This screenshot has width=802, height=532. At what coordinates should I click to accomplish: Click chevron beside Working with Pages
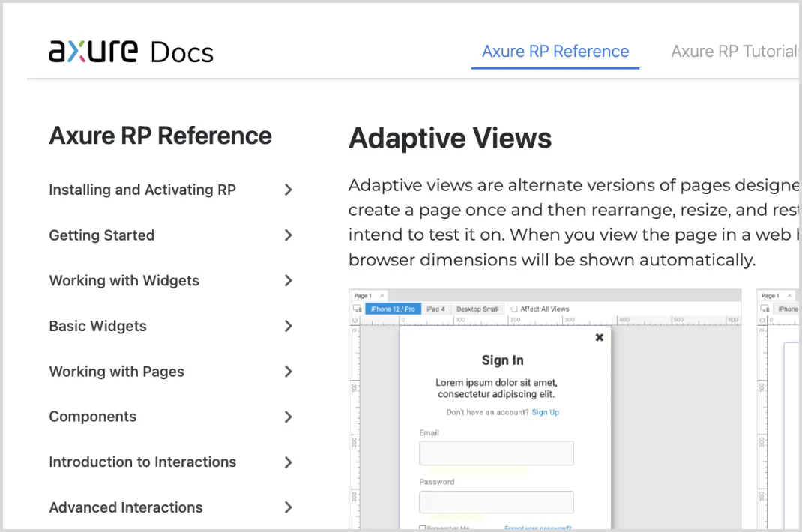(288, 372)
